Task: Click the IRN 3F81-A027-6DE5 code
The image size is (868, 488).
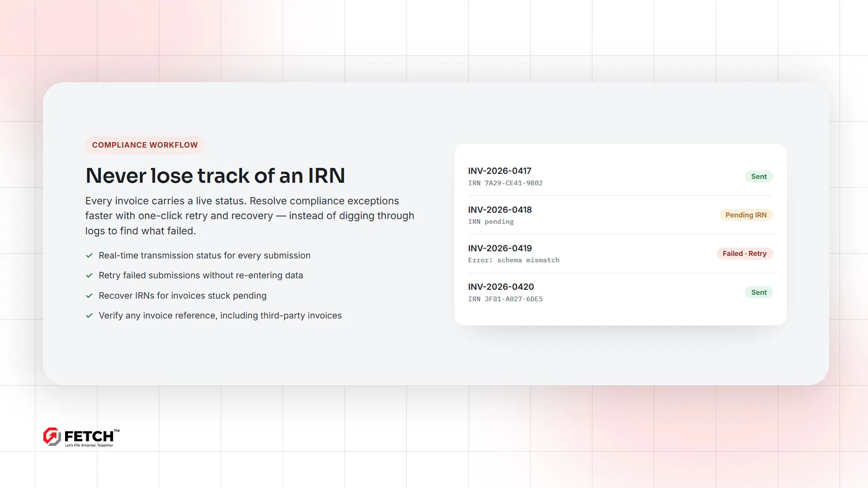Action: [x=505, y=299]
